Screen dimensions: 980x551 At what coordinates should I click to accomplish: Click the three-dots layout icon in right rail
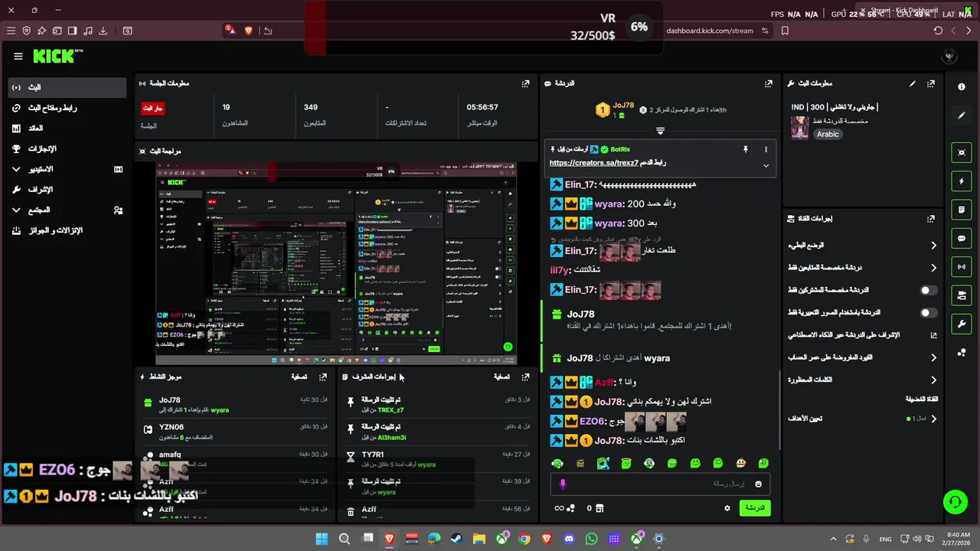click(962, 353)
